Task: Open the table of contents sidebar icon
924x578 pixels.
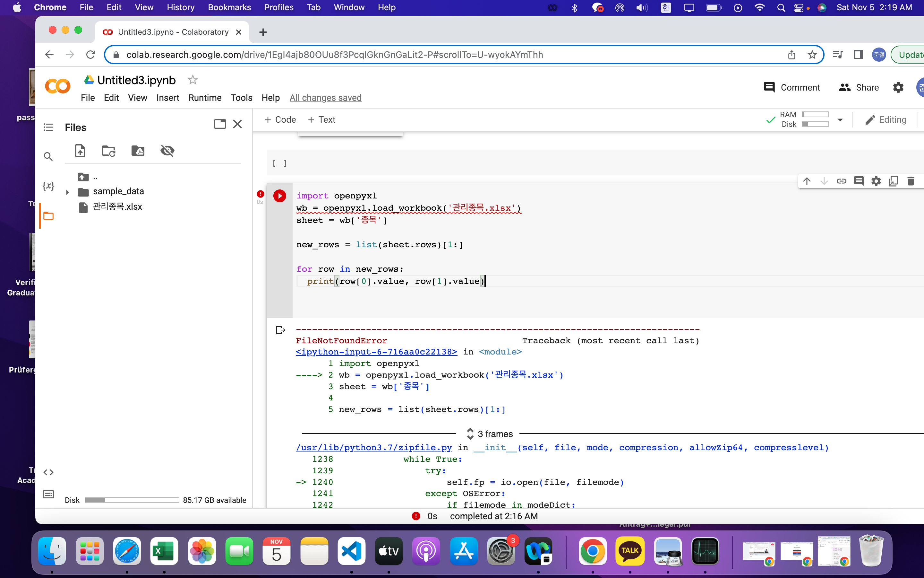Action: (48, 127)
